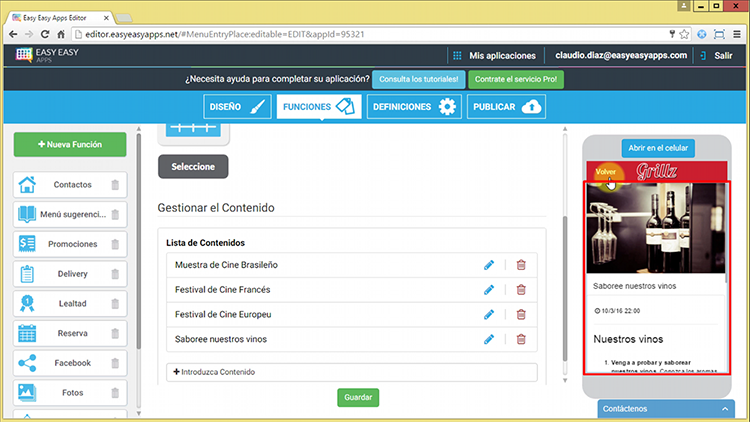Click the trash icon beside Delivery

click(115, 274)
